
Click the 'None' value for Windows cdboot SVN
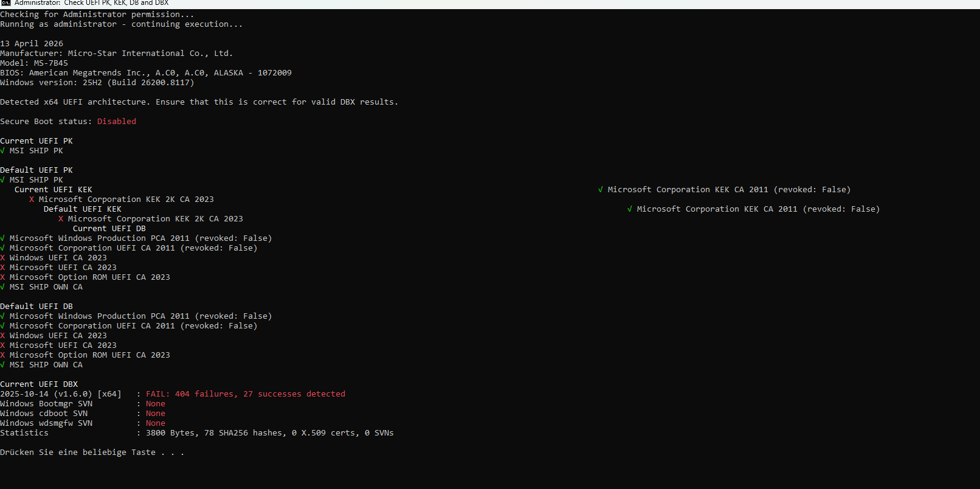(156, 414)
